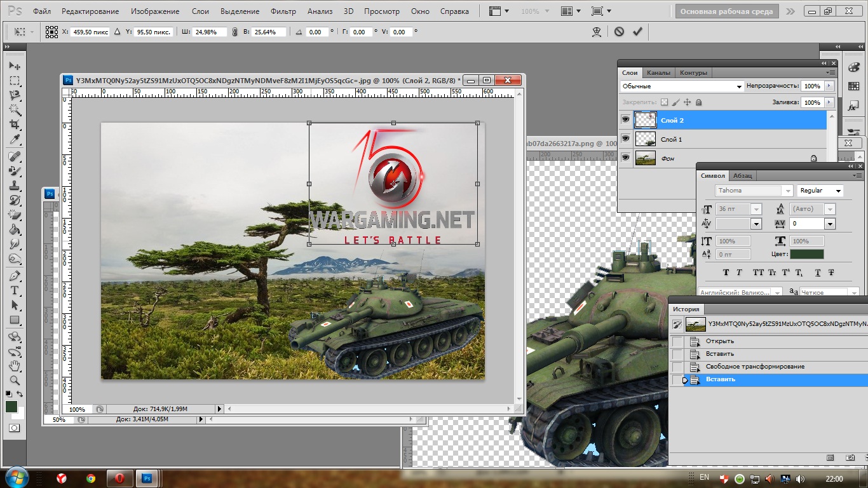Screen dimensions: 868x488
Task: Select the Hand tool
Action: (x=15, y=366)
